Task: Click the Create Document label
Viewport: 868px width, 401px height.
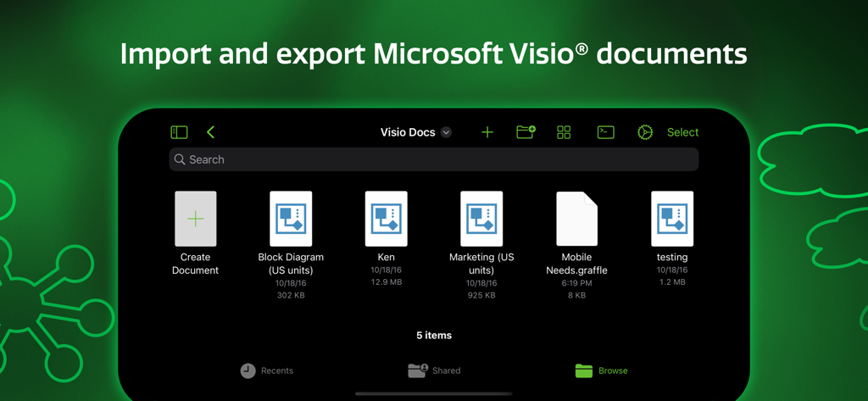Action: pyautogui.click(x=196, y=264)
